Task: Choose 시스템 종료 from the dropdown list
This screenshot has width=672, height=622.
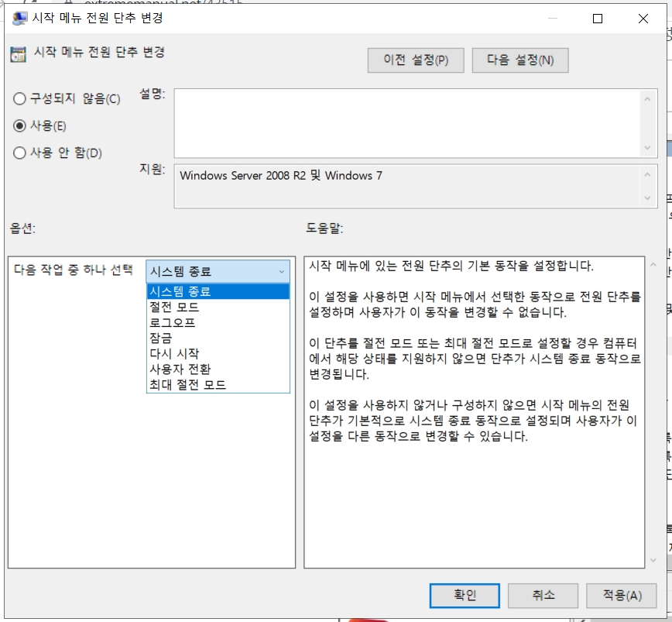Action: tap(218, 291)
